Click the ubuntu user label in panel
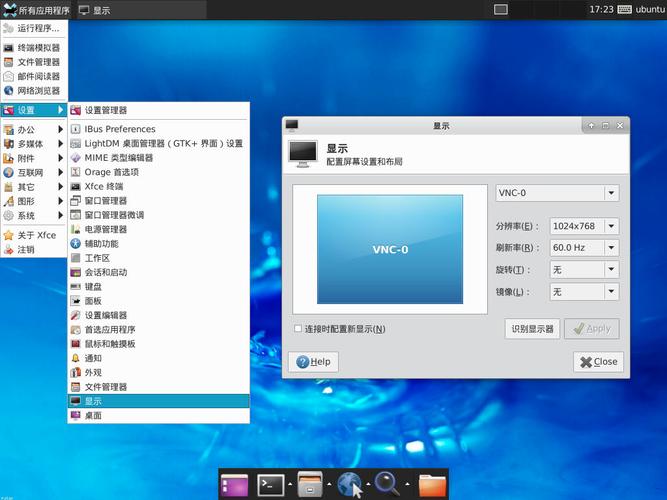 click(x=650, y=9)
